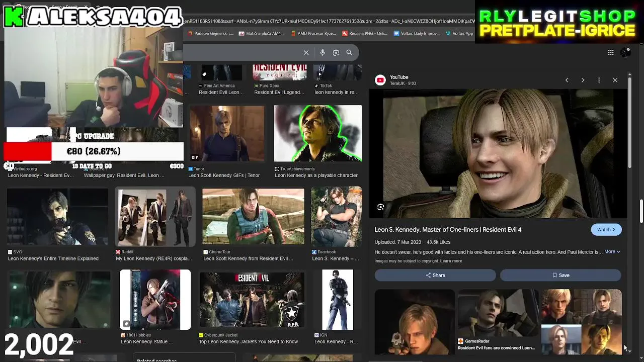The width and height of the screenshot is (644, 362).
Task: Open TikTok leon kennedy result
Action: (338, 73)
